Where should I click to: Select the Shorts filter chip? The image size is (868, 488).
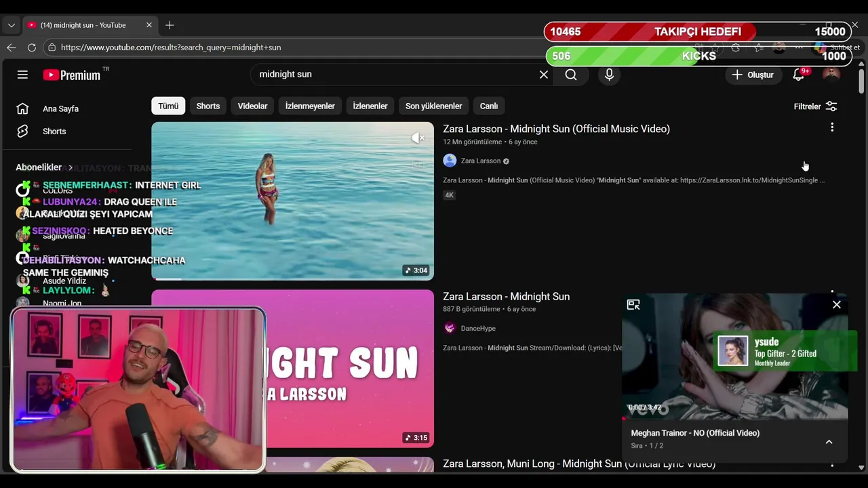(x=208, y=106)
